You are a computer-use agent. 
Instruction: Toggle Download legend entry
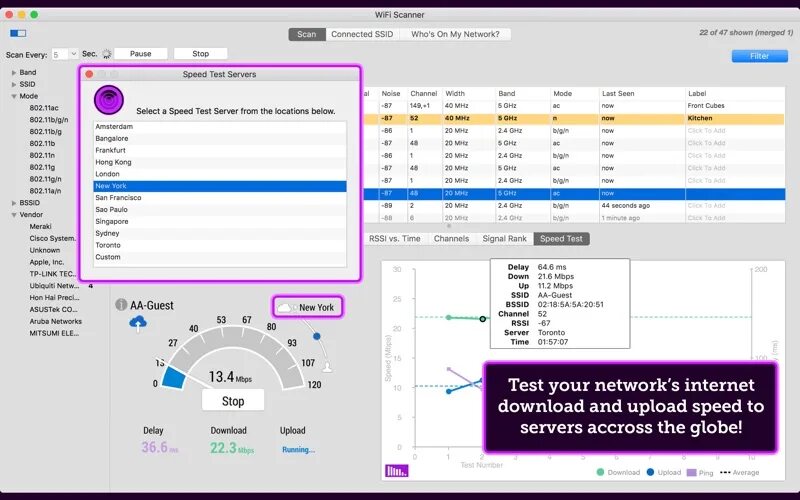click(x=618, y=472)
